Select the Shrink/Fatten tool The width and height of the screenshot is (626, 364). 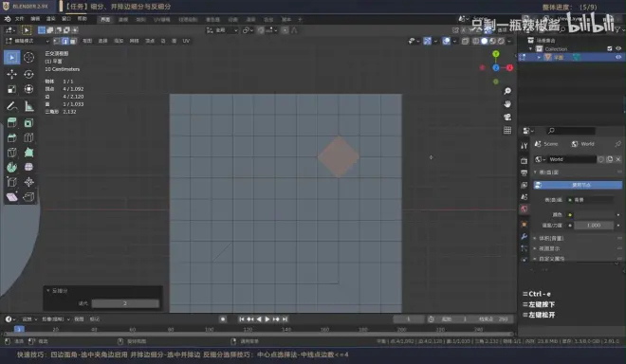tap(28, 182)
